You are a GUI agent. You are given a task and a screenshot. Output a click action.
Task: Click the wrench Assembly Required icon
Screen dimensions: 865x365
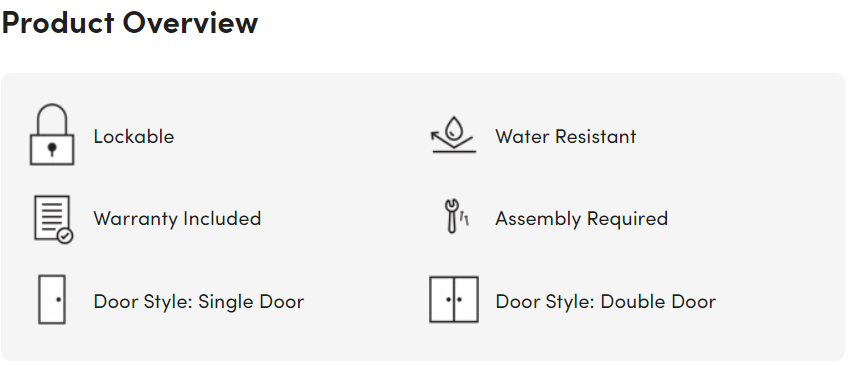(456, 216)
